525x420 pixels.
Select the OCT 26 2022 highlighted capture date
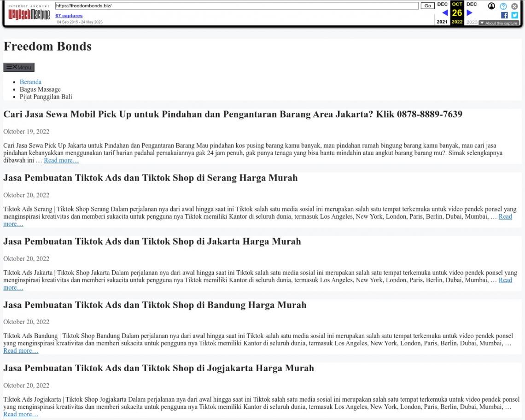click(457, 13)
